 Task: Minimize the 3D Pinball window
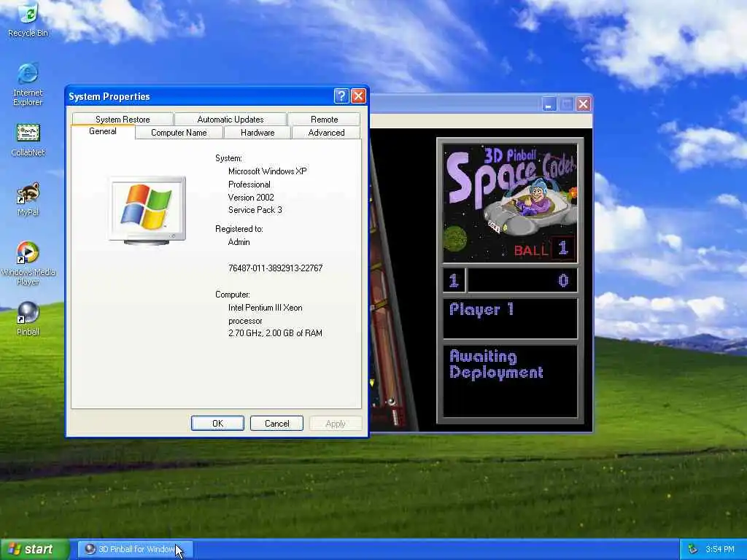point(549,104)
